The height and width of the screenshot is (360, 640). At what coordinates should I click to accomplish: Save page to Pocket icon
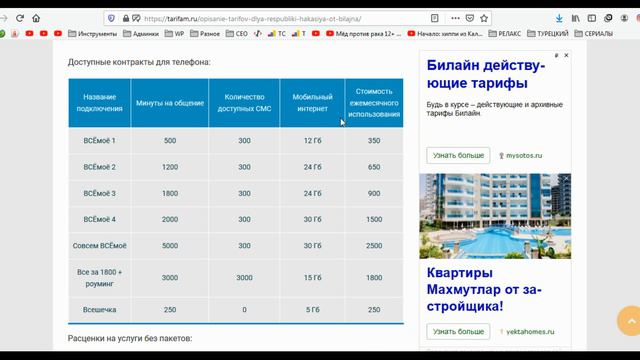coord(470,18)
